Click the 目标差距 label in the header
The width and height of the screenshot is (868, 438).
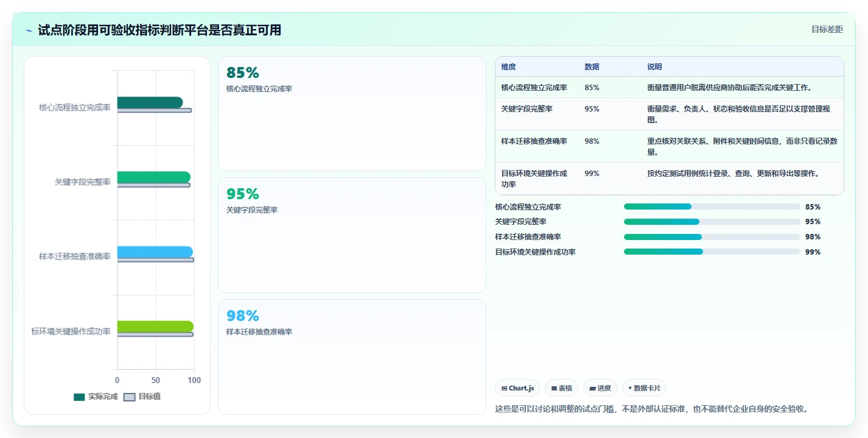click(827, 29)
